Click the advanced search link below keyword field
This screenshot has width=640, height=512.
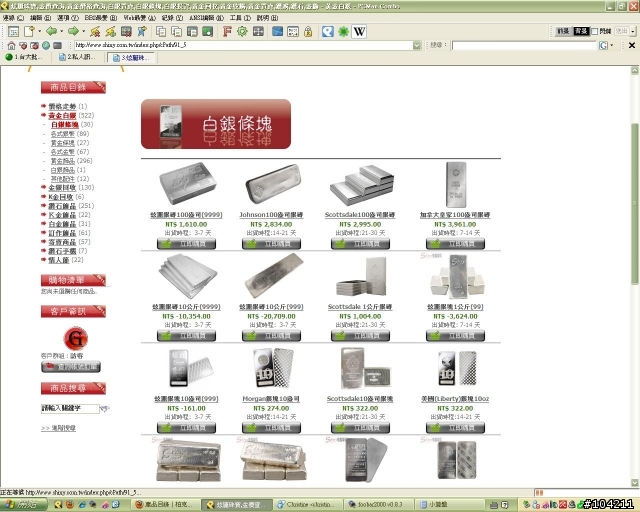click(x=58, y=428)
